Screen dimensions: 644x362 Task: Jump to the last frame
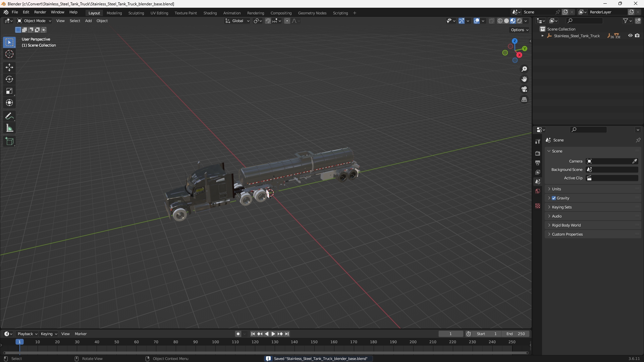(x=287, y=334)
